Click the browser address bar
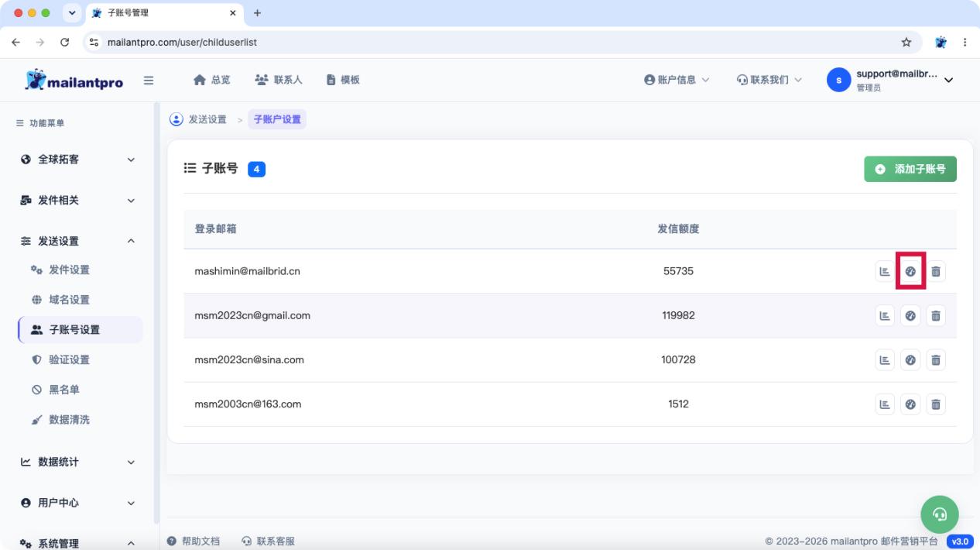This screenshot has height=550, width=980. click(x=495, y=43)
